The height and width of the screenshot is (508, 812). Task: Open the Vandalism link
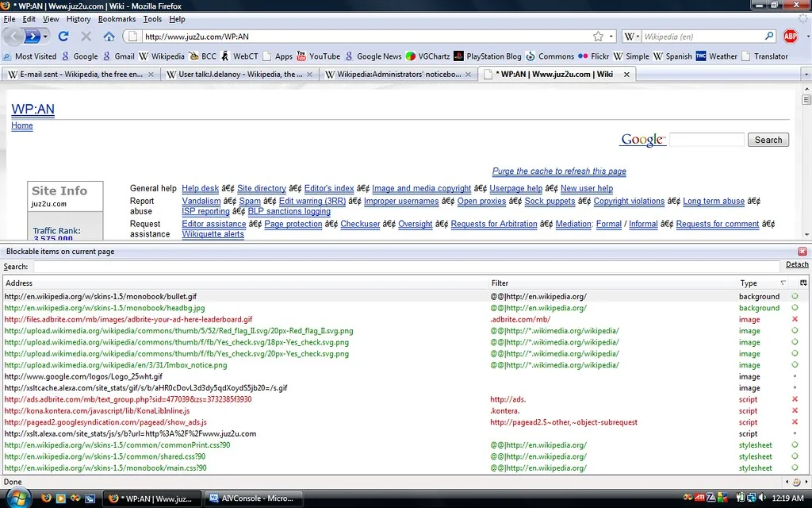coord(201,201)
